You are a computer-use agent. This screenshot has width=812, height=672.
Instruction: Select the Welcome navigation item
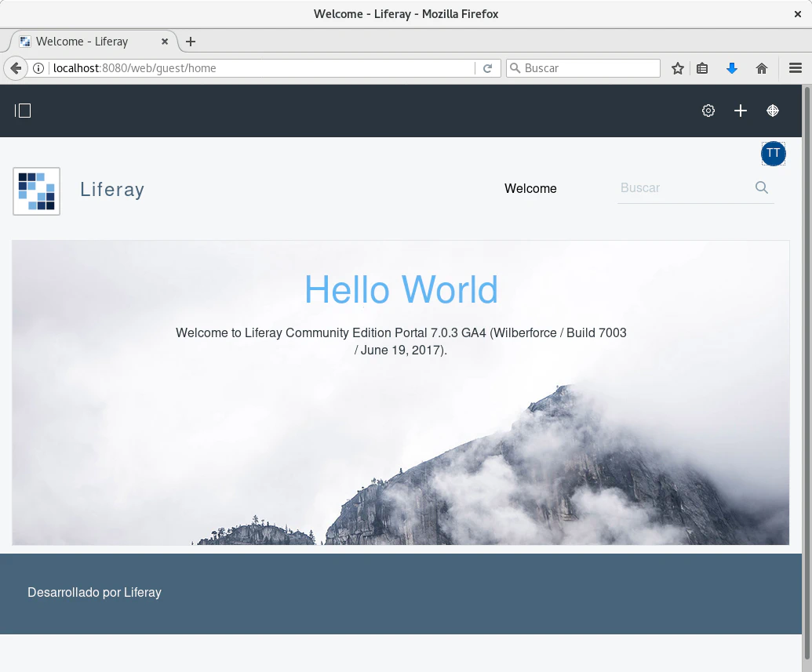point(530,188)
